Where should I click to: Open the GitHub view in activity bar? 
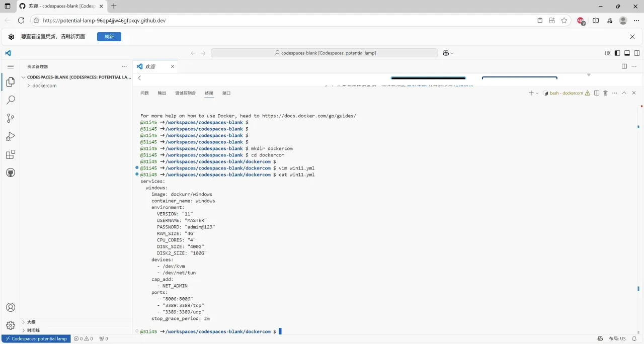point(10,173)
